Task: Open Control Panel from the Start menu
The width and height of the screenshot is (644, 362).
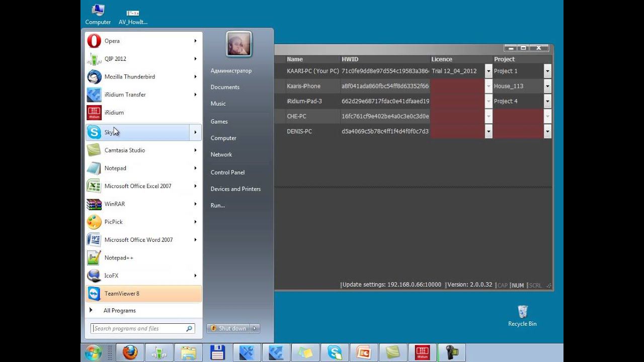Action: click(x=227, y=172)
